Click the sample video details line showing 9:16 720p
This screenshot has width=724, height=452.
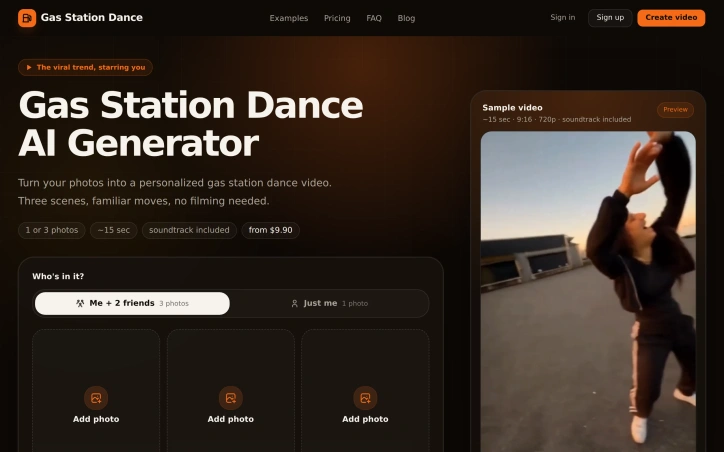[x=557, y=120]
